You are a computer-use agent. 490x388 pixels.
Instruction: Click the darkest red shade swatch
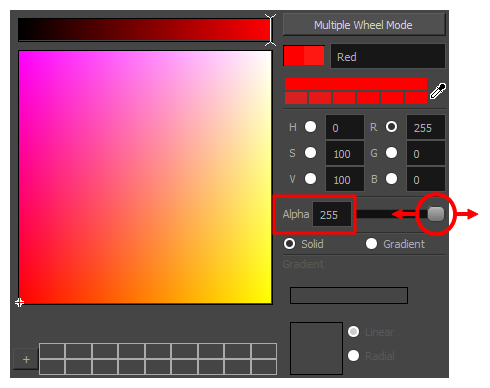(x=296, y=98)
